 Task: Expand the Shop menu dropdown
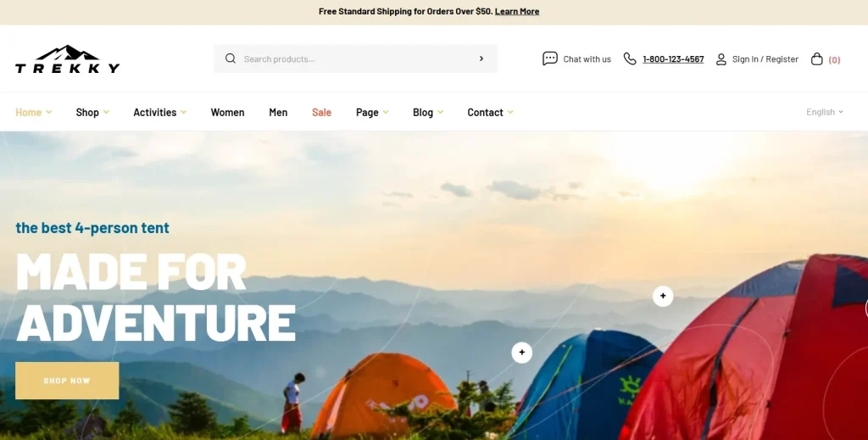(92, 113)
